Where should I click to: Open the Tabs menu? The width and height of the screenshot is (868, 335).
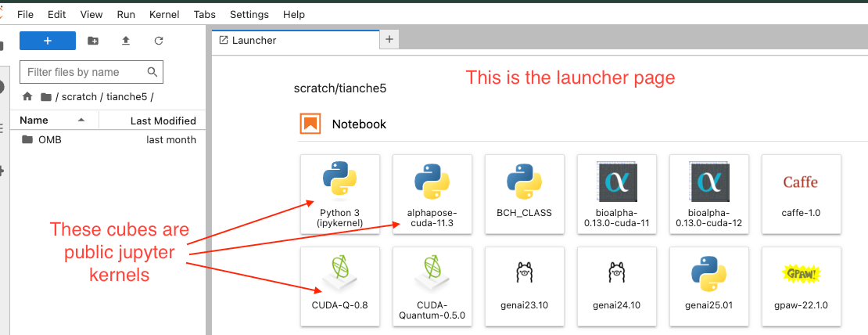click(205, 14)
